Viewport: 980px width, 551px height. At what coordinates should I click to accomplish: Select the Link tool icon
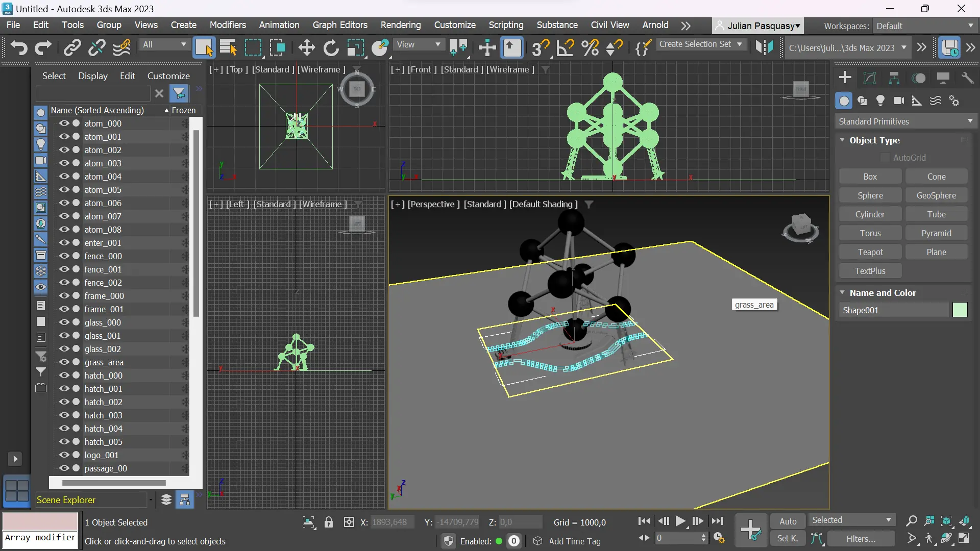(x=72, y=48)
